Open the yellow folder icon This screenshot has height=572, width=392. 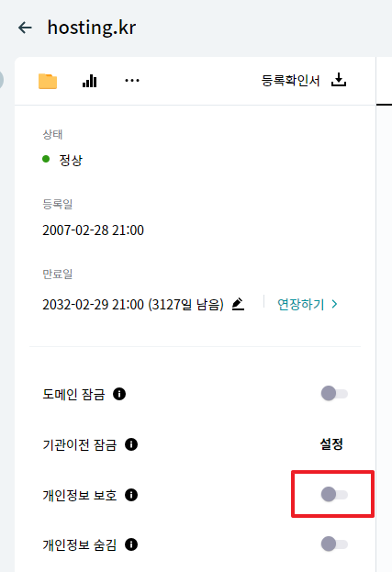[x=48, y=81]
